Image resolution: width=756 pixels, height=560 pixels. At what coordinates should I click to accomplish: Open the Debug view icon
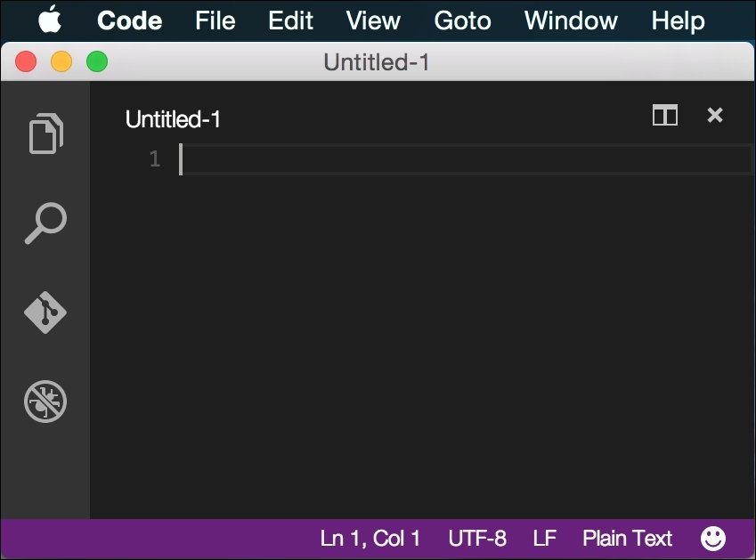pyautogui.click(x=45, y=402)
